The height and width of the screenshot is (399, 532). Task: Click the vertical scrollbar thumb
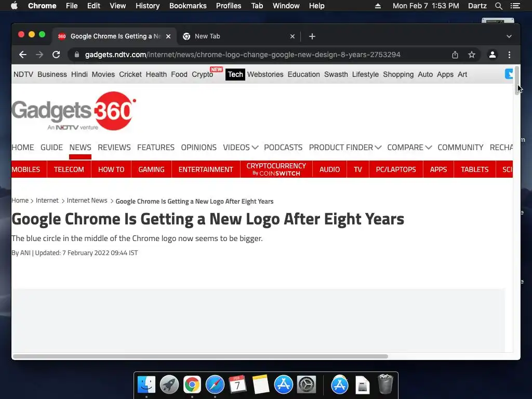coord(517,81)
